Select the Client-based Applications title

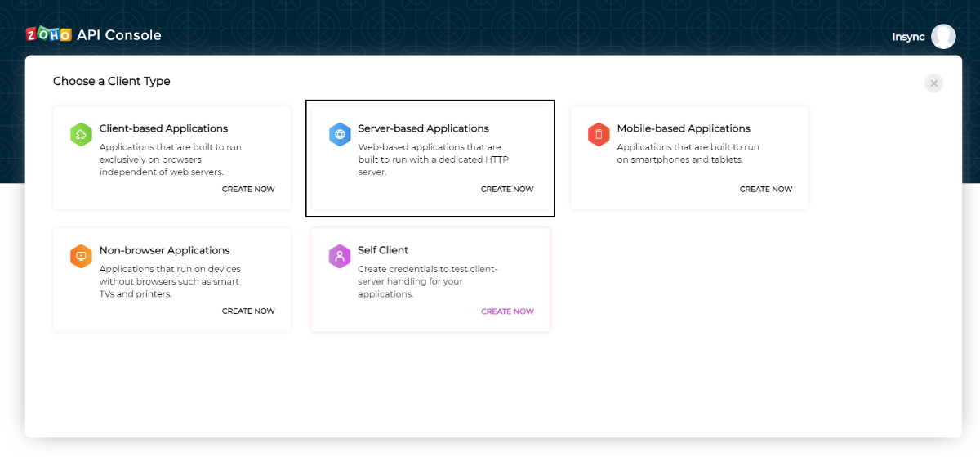(163, 128)
